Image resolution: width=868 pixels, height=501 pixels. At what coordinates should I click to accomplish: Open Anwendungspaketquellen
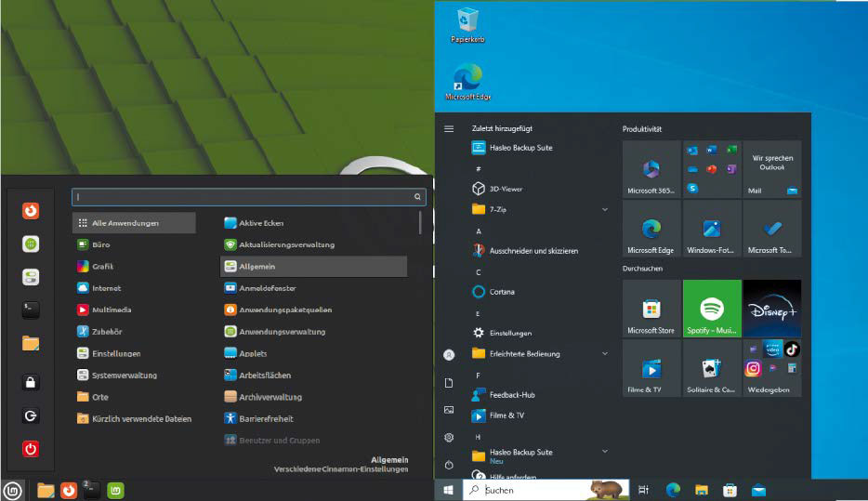[313, 310]
